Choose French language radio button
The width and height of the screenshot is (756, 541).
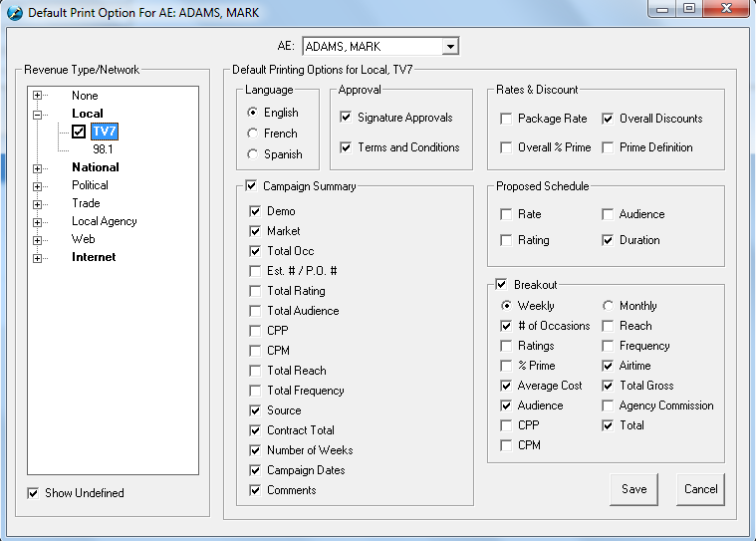tap(253, 134)
